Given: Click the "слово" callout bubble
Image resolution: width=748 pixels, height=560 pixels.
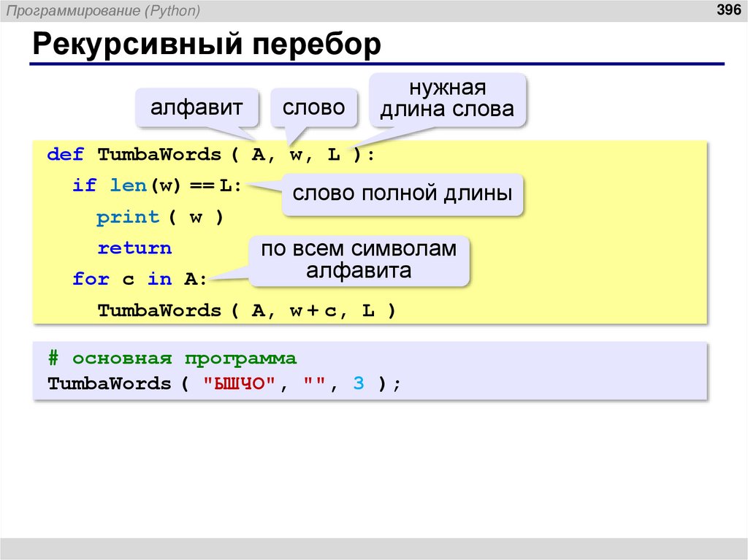Looking at the screenshot, I should coord(314,107).
